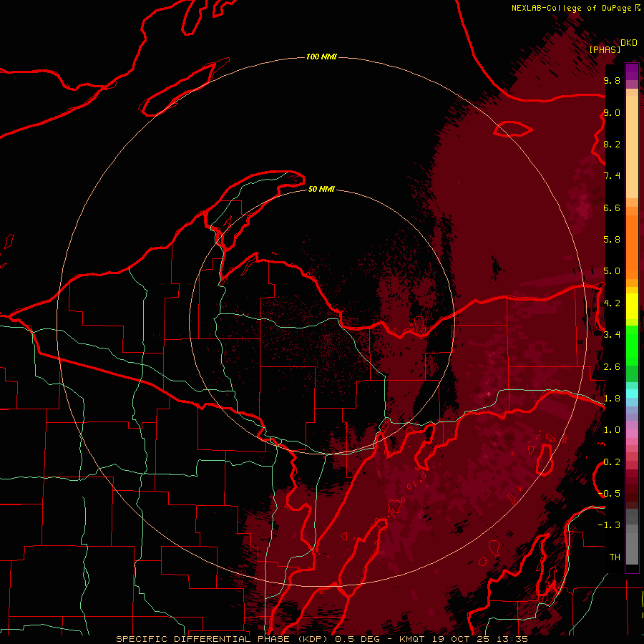Click the 5.8 scale value

click(612, 240)
